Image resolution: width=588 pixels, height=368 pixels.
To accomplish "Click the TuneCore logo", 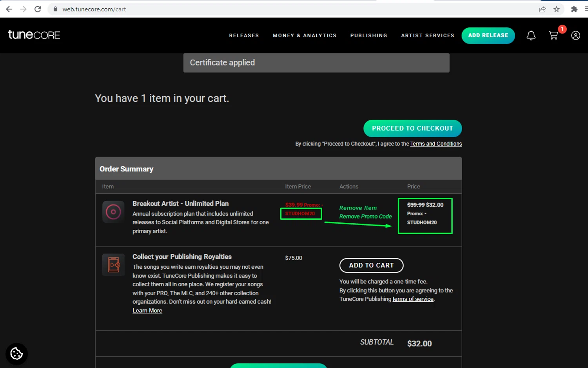I will click(x=34, y=35).
